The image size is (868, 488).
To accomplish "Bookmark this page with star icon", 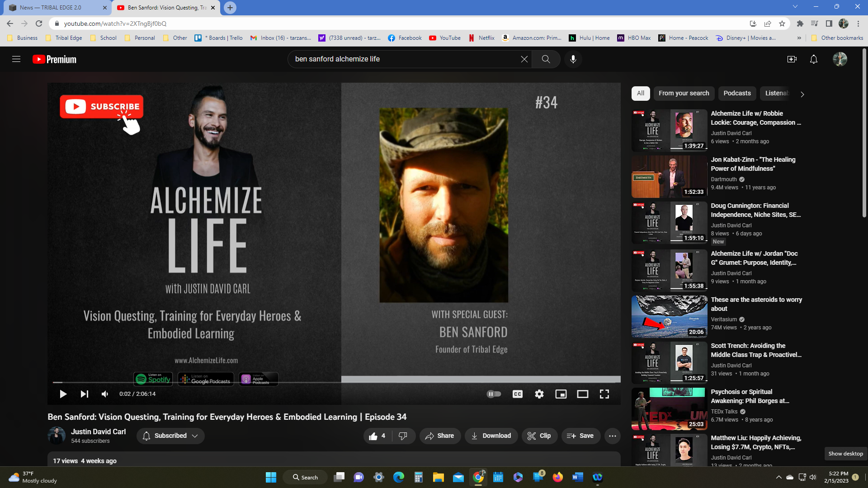I will coord(782,23).
